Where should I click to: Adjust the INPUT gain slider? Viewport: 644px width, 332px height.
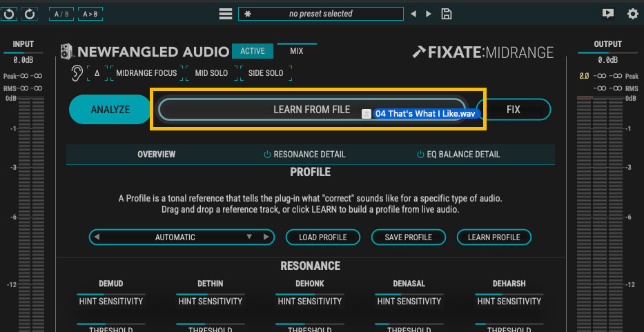click(x=23, y=53)
